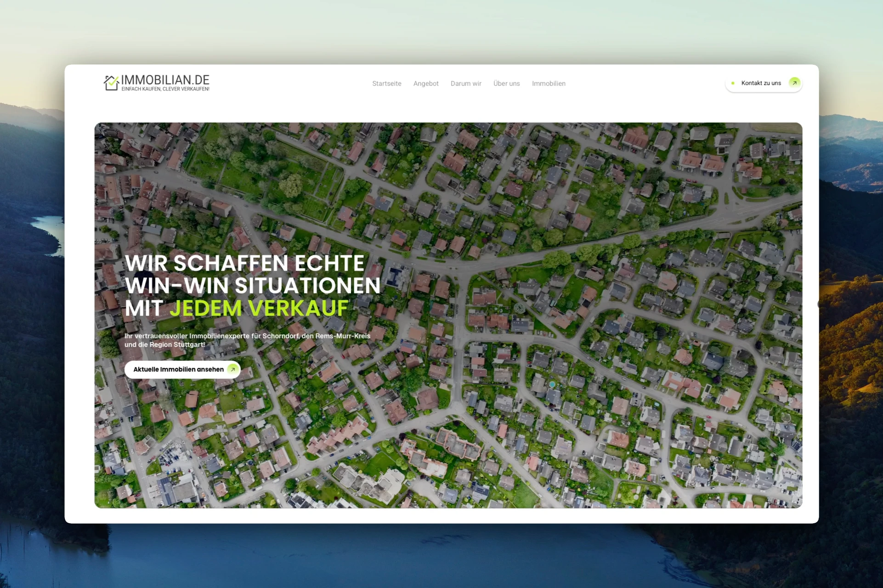This screenshot has width=883, height=588.
Task: Navigate to Über uns
Action: point(506,84)
